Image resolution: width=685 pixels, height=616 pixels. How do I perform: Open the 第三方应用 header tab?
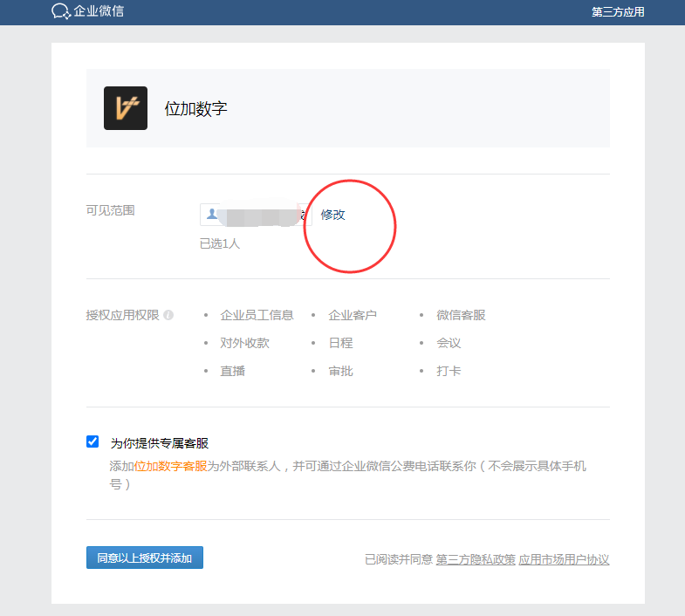618,12
